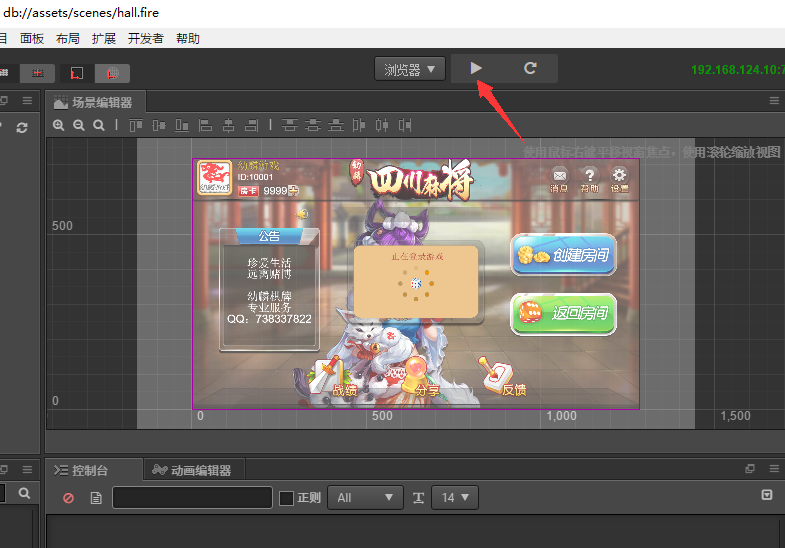The height and width of the screenshot is (548, 785).
Task: Select the 战绩 icon in scene
Action: coord(333,378)
